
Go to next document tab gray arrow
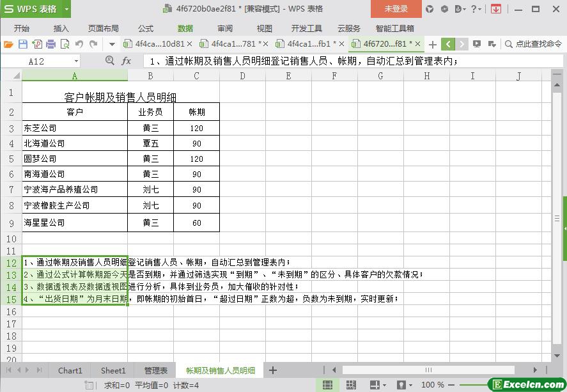(x=462, y=44)
